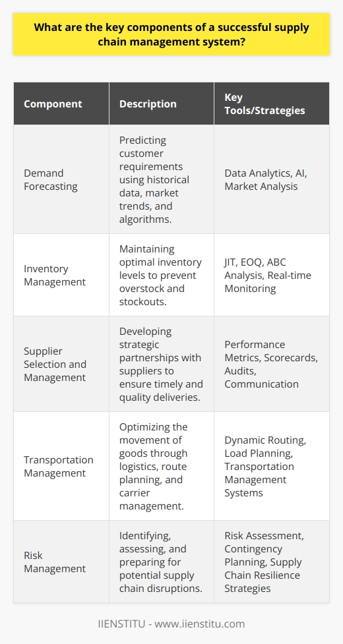Click description about strategic supplier partnerships
343x644 pixels.
[162, 363]
